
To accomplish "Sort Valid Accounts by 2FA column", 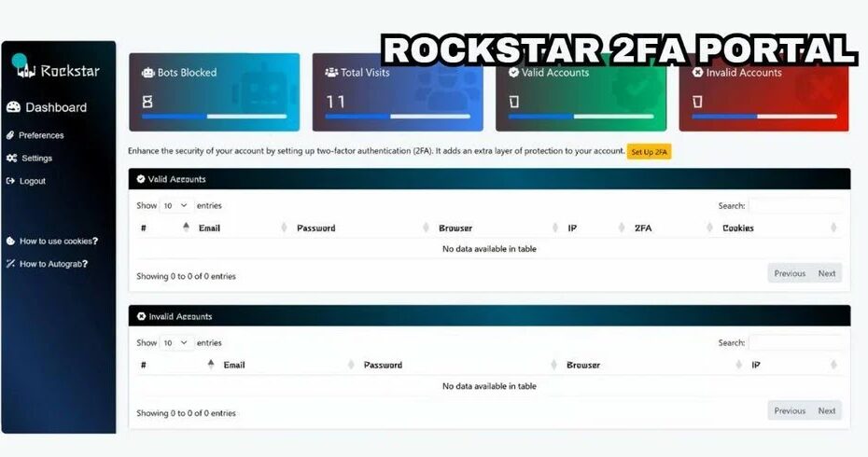I will 673,228.
